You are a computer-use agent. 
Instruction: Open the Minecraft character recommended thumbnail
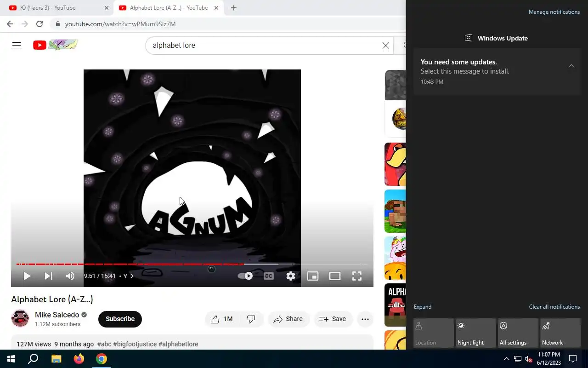pos(395,211)
